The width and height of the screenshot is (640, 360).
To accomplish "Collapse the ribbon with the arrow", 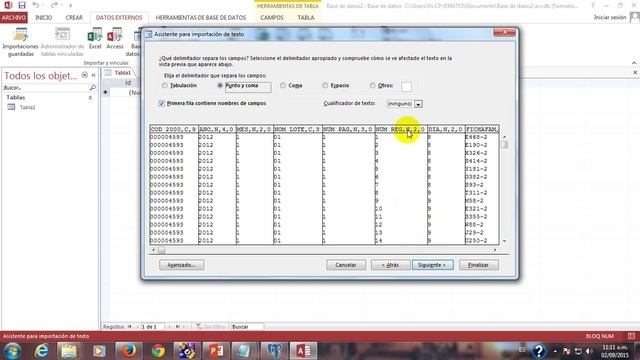I will pos(634,63).
